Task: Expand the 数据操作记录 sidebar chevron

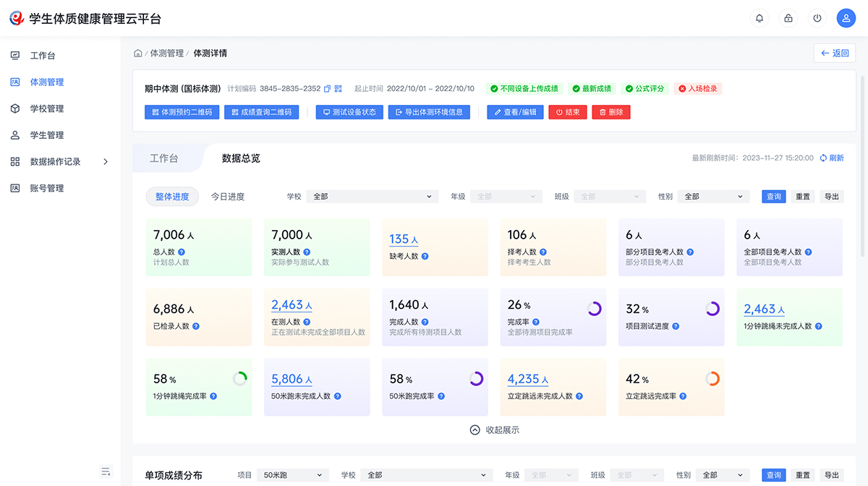Action: coord(106,162)
